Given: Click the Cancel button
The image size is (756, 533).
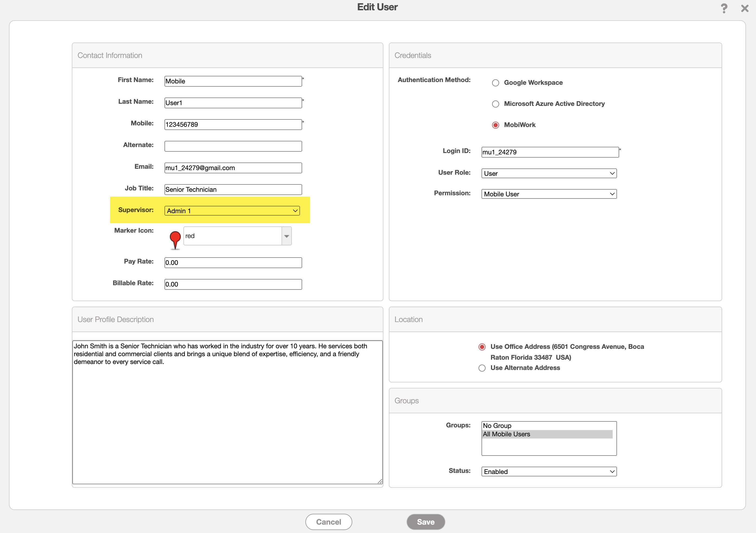Looking at the screenshot, I should (328, 522).
